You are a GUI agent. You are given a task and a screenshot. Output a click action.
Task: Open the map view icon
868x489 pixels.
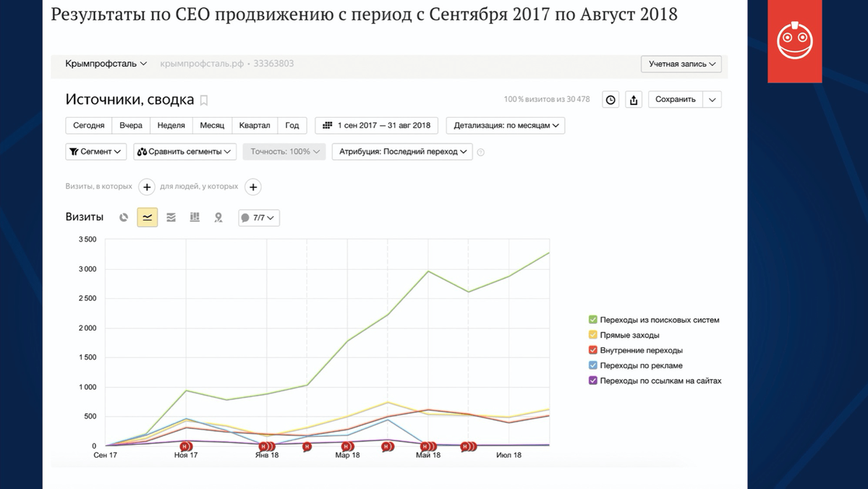pos(218,217)
